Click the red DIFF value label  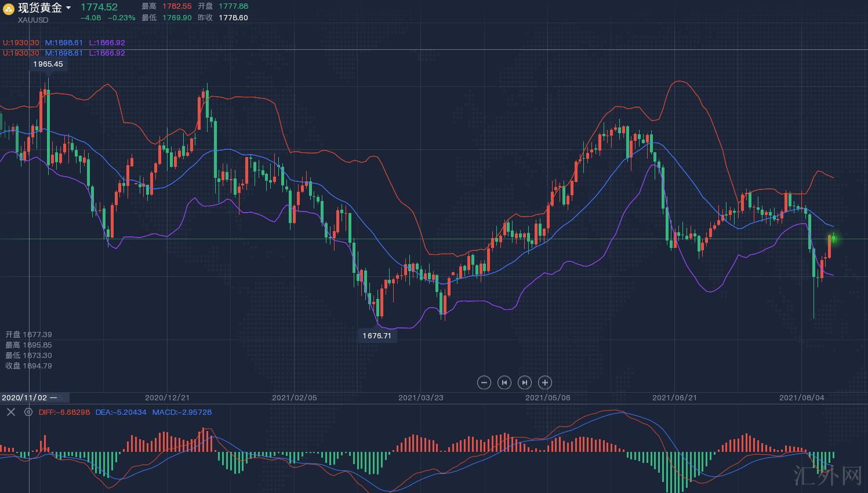(x=64, y=412)
